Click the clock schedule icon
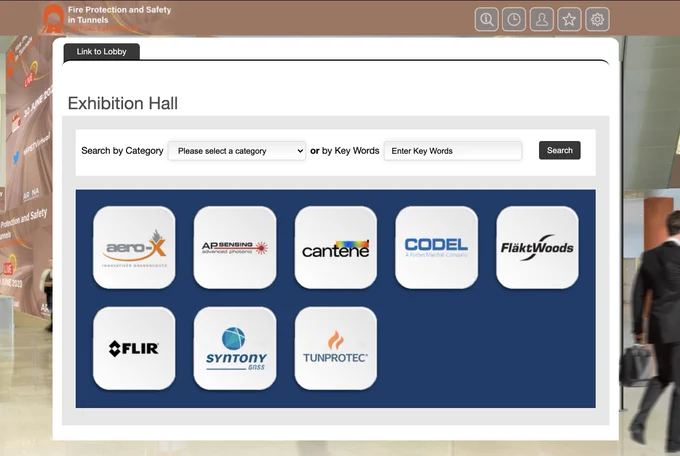680x456 pixels. pos(514,19)
